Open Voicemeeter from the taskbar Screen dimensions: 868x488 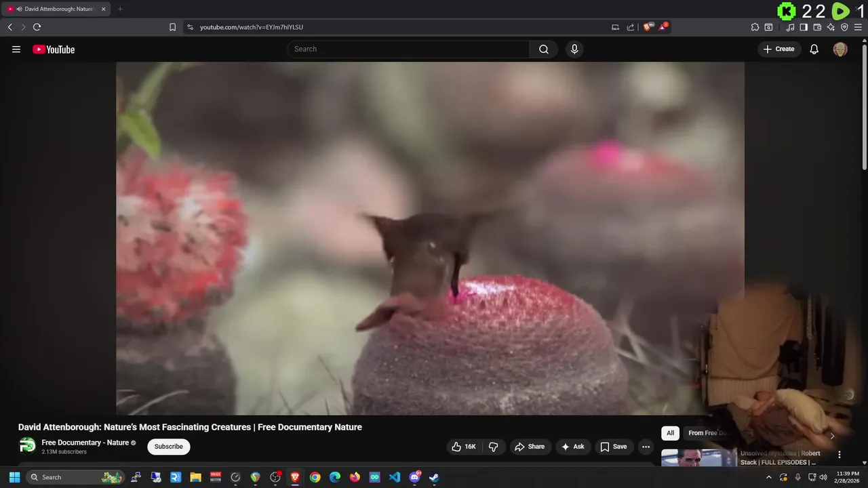pyautogui.click(x=216, y=477)
